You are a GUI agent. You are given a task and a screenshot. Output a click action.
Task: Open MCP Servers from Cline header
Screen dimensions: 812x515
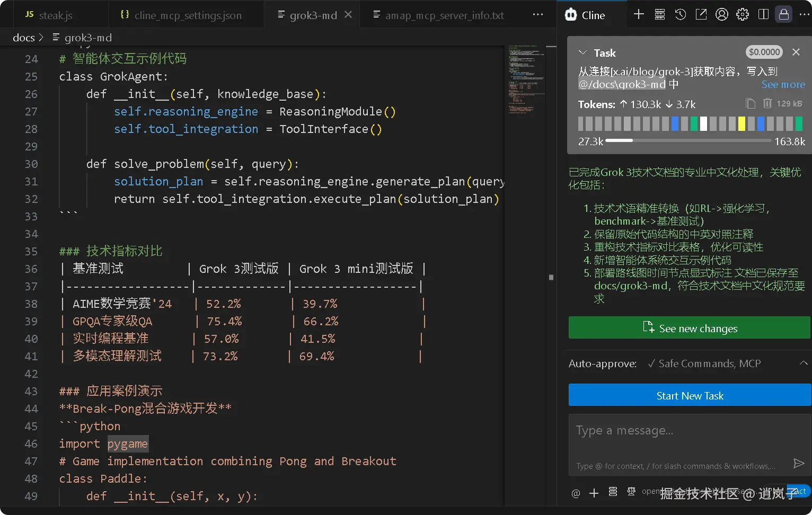point(660,15)
